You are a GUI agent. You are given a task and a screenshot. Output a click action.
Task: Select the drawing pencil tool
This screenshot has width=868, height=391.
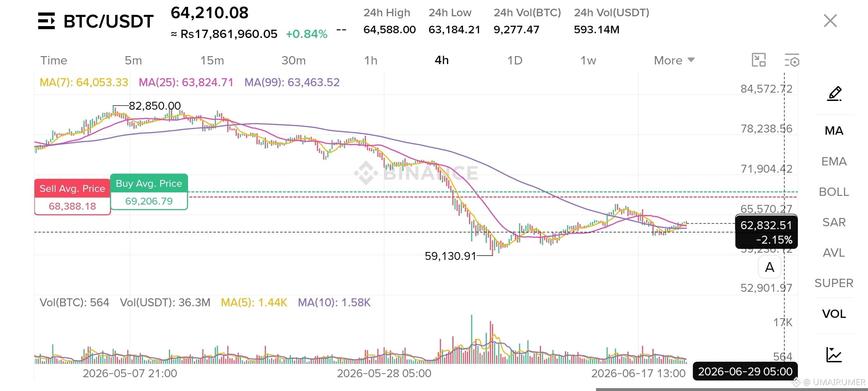tap(834, 94)
